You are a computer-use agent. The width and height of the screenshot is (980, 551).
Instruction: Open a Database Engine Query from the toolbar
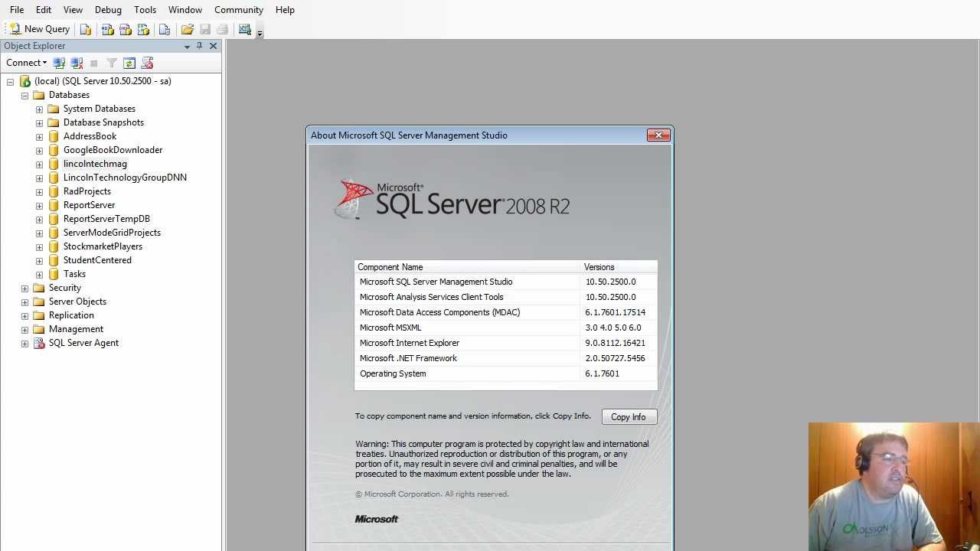86,29
